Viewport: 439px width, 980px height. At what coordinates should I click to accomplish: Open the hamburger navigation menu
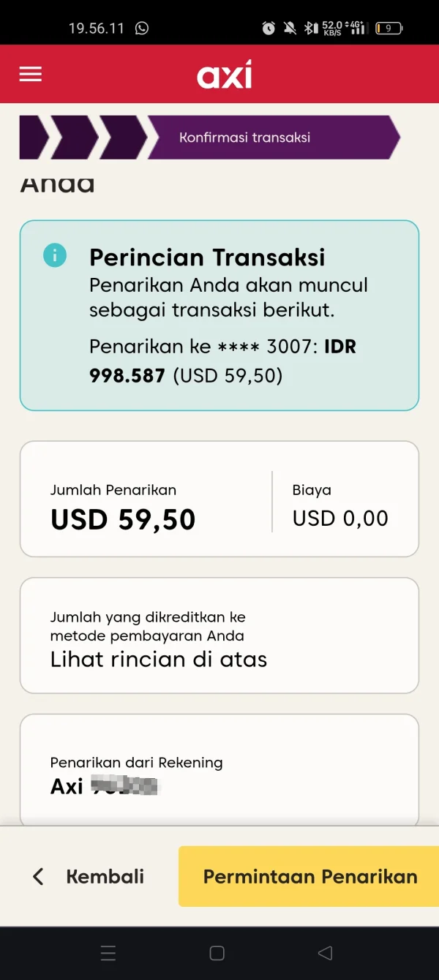tap(30, 74)
